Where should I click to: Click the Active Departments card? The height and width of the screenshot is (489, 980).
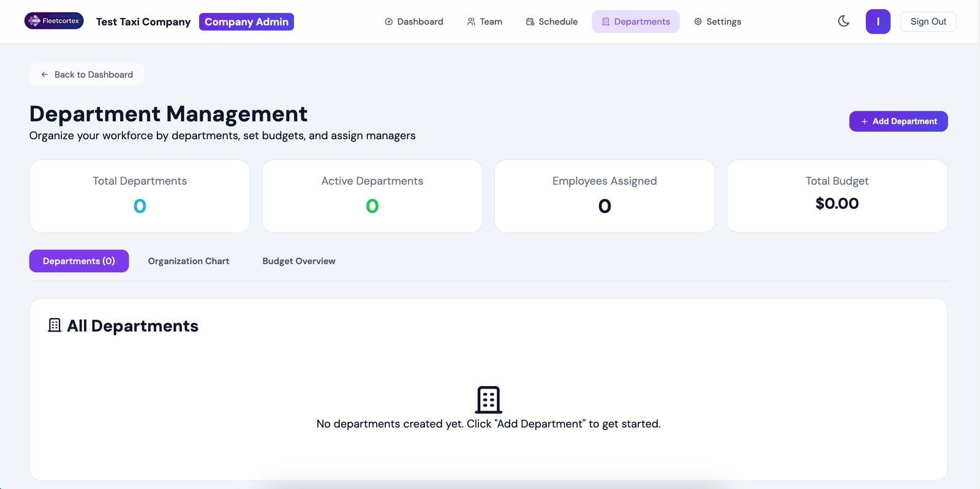point(372,196)
